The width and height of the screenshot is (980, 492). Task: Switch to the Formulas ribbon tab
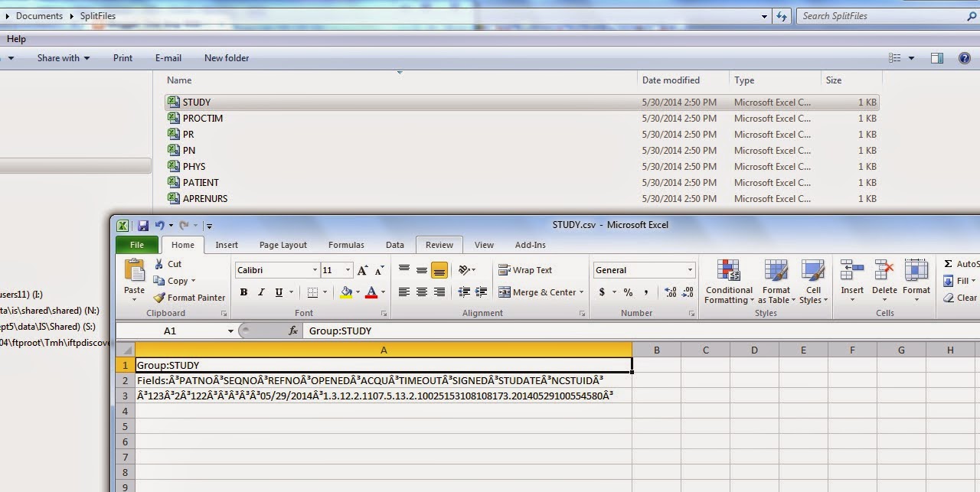pos(345,244)
